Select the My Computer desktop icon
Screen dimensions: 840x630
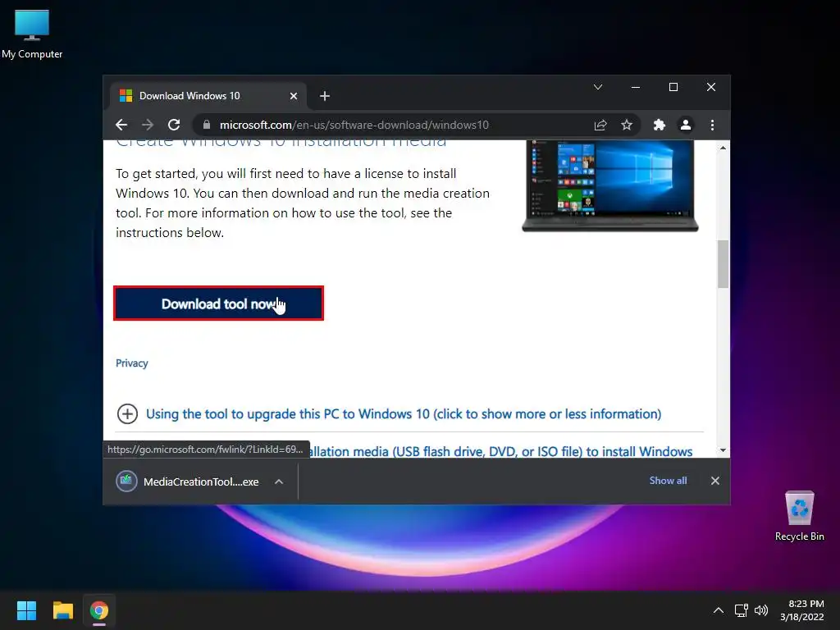[x=32, y=34]
